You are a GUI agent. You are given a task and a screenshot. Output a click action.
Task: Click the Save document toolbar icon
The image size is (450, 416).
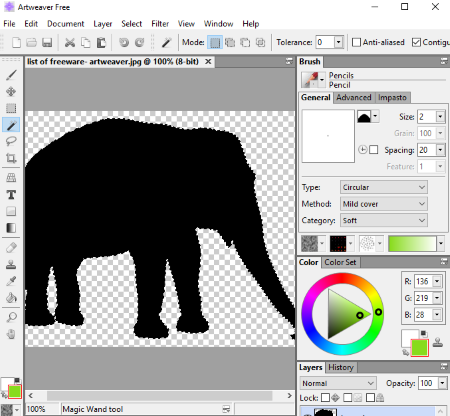[x=47, y=42]
